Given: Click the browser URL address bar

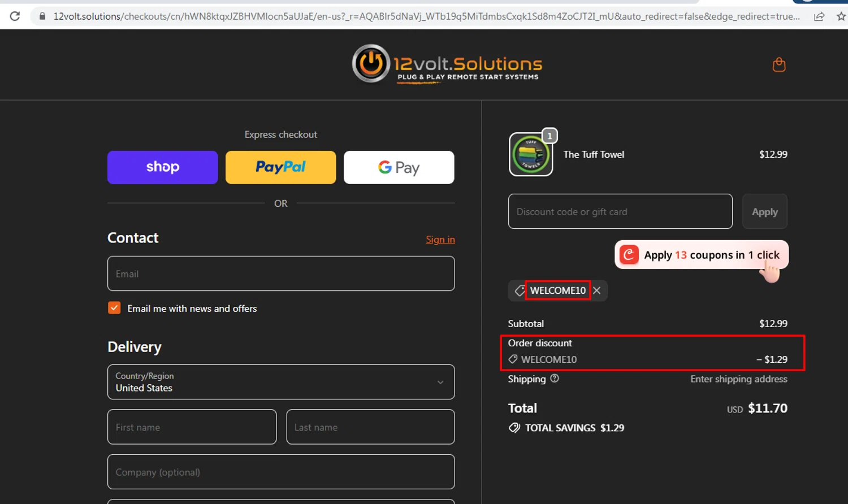Looking at the screenshot, I should pyautogui.click(x=426, y=16).
